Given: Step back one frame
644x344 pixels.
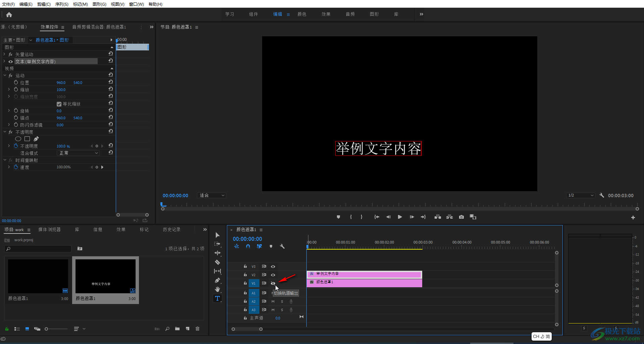Looking at the screenshot, I should tap(388, 217).
